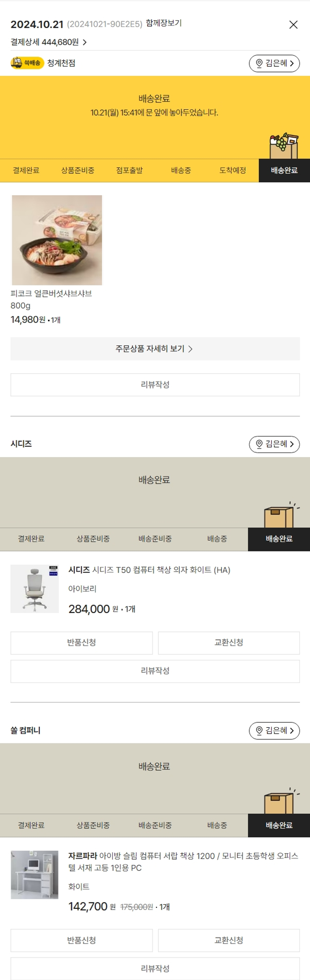The height and width of the screenshot is (980, 310).
Task: Open 김은혜 address for 시디즈 order
Action: 274,444
